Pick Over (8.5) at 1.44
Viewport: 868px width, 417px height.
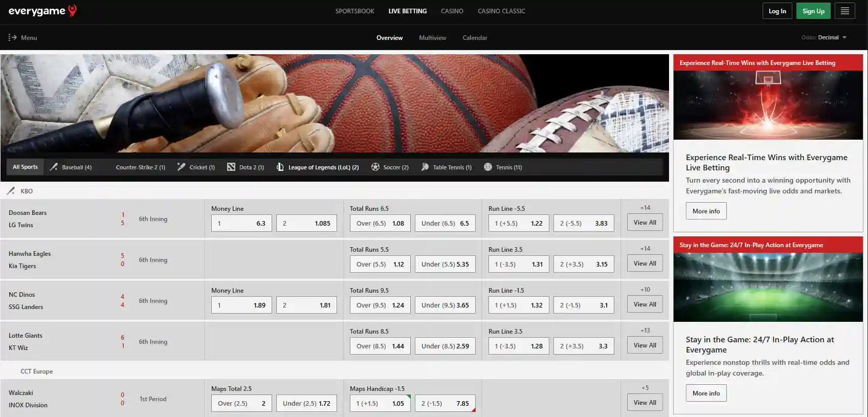tap(380, 346)
